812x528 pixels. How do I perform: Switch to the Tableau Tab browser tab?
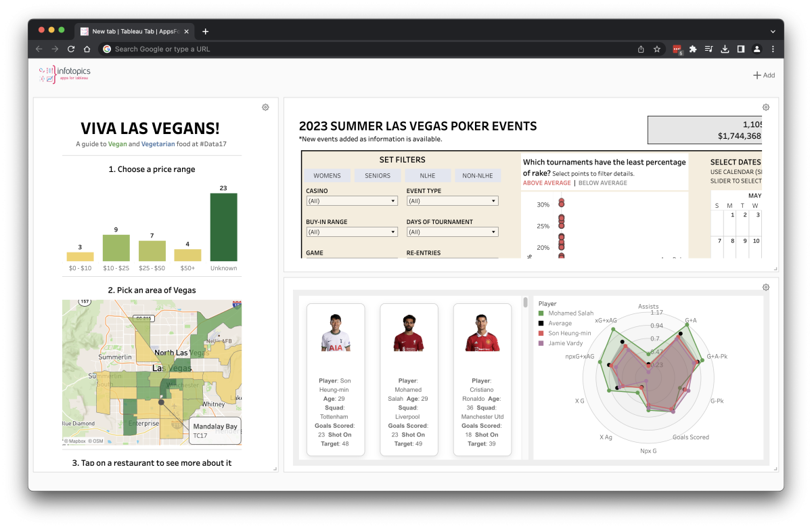tap(131, 30)
